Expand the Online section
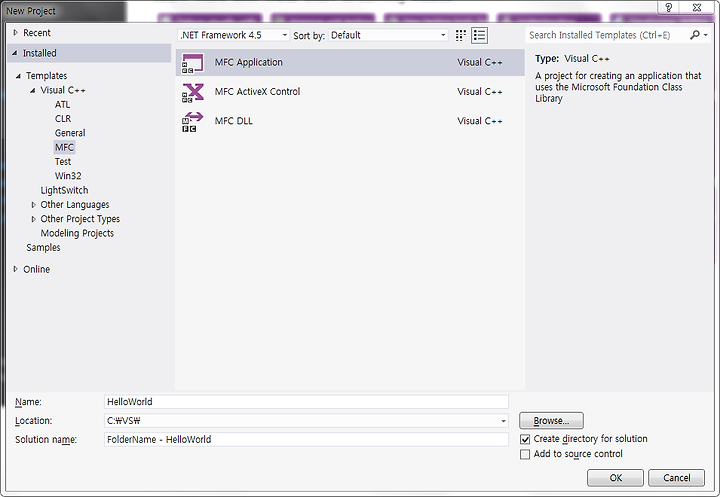This screenshot has width=720, height=497. coord(15,269)
